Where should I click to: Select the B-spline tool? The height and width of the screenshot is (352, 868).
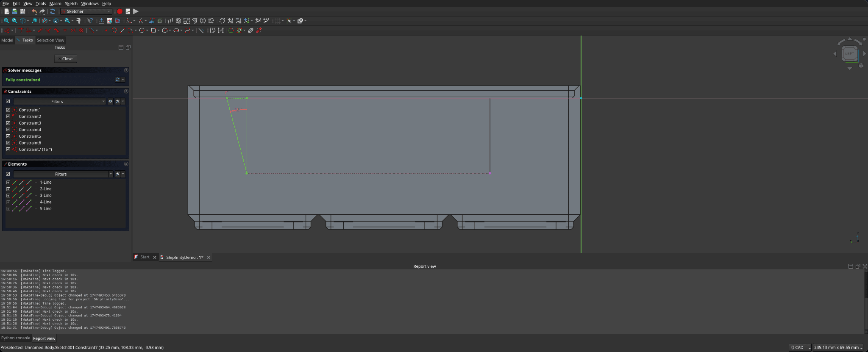[x=188, y=30]
